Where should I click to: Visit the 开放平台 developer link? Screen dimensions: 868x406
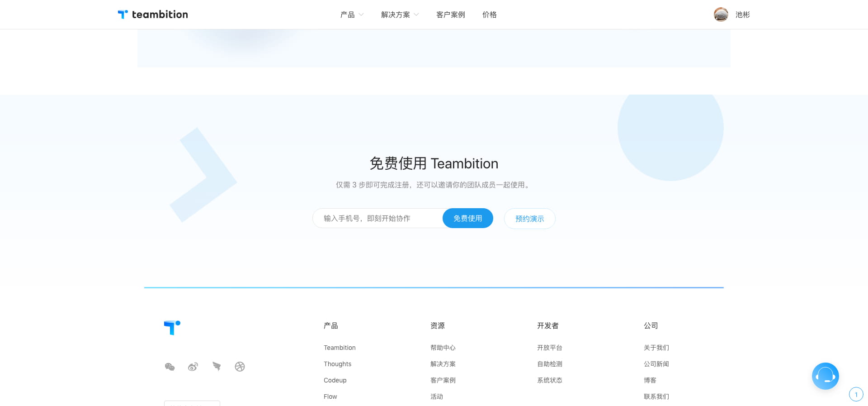click(x=550, y=348)
